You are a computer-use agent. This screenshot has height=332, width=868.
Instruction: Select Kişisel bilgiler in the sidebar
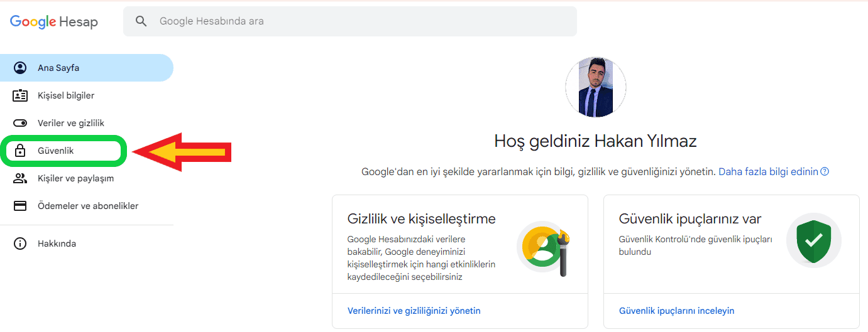(66, 95)
